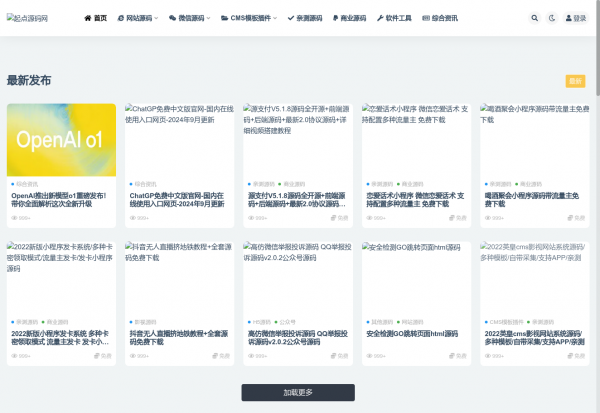
Task: Open the 高仿微信举报投诉源码 card image
Action: (x=298, y=278)
